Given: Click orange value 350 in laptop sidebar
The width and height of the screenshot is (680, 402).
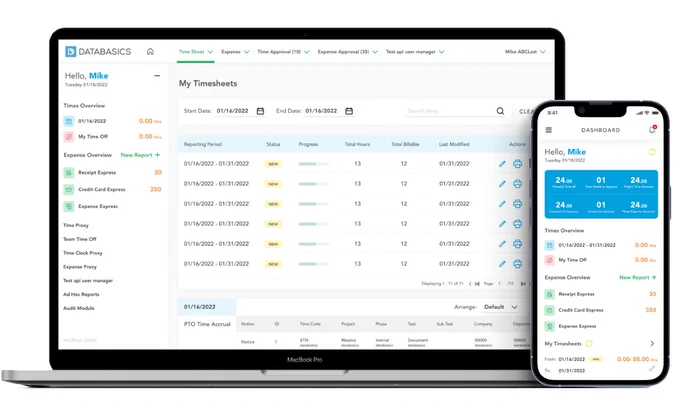Looking at the screenshot, I should (156, 190).
